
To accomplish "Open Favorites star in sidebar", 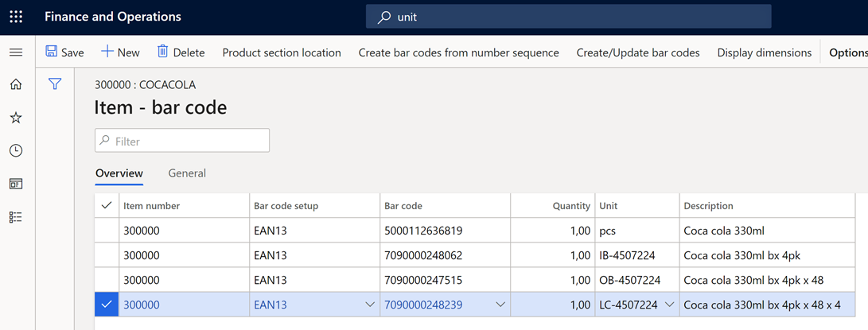I will 16,118.
